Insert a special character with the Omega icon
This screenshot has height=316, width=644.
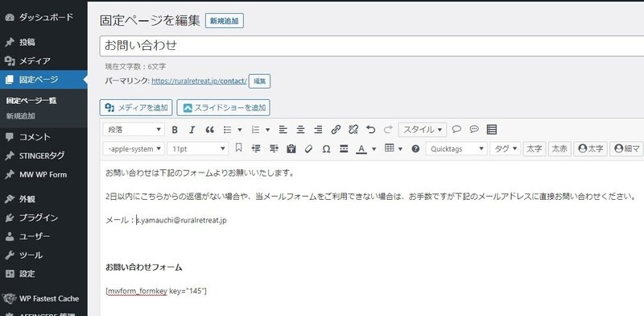point(327,148)
